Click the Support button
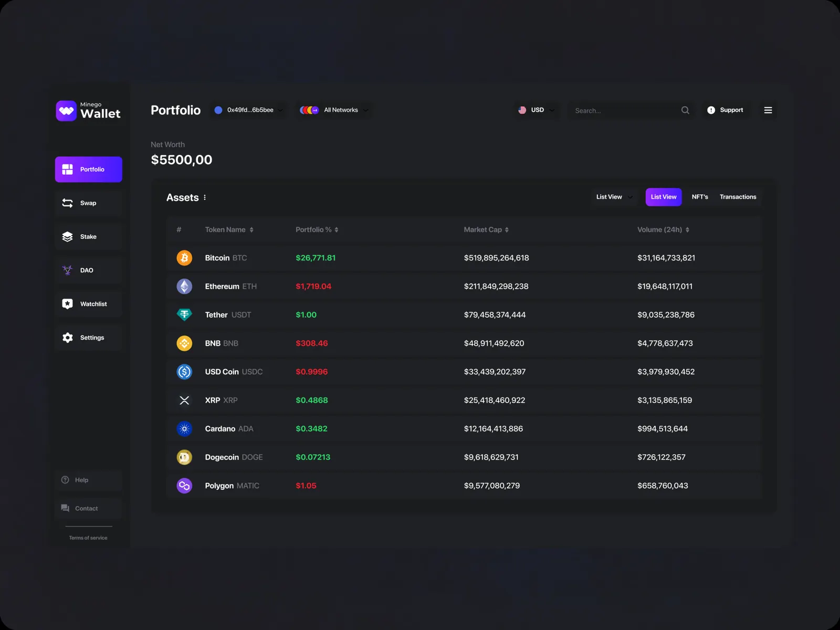The width and height of the screenshot is (840, 630). (725, 110)
